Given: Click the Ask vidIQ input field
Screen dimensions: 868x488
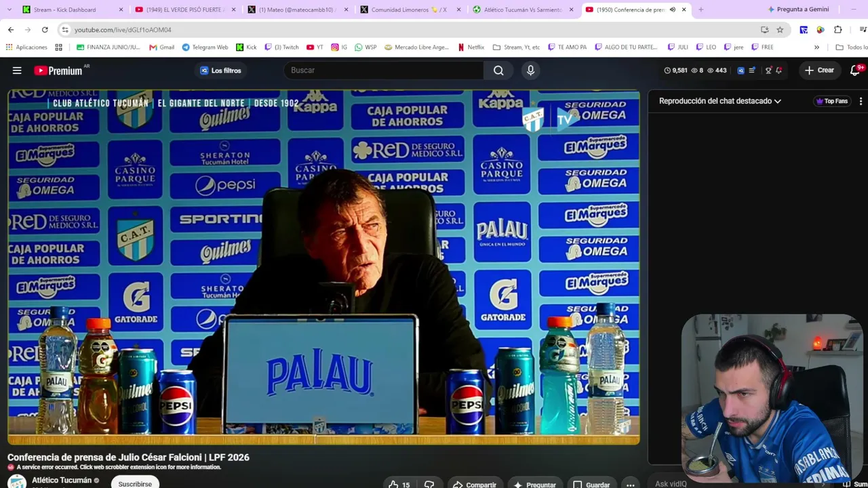Looking at the screenshot, I should (x=671, y=484).
